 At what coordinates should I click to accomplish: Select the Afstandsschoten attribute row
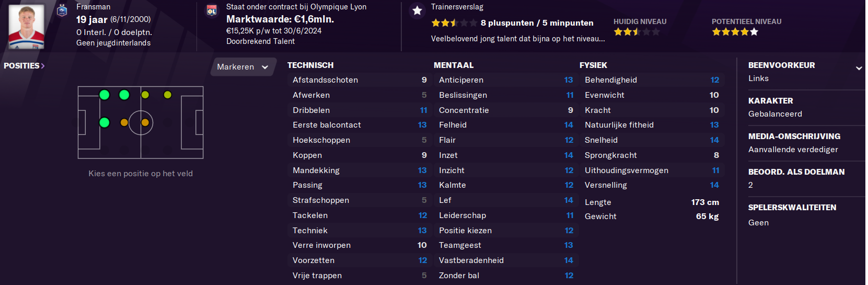[358, 80]
